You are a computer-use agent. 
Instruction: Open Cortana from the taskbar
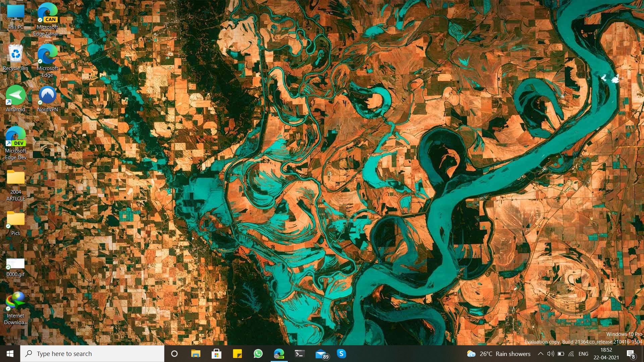coord(174,354)
